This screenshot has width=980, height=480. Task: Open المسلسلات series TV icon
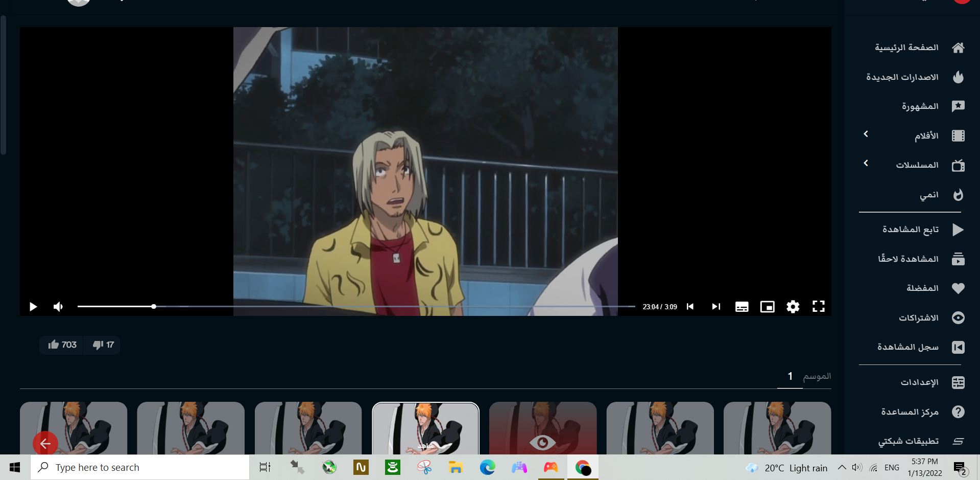[958, 165]
